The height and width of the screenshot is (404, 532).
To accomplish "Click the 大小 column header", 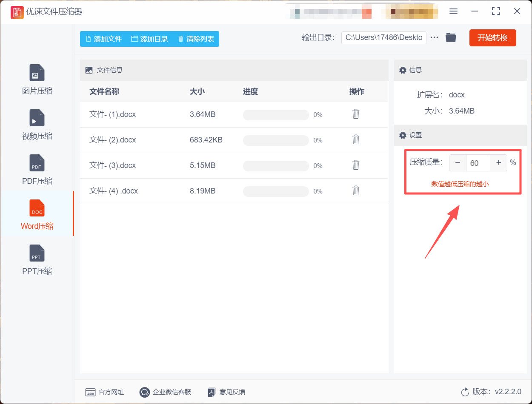I will [x=197, y=91].
